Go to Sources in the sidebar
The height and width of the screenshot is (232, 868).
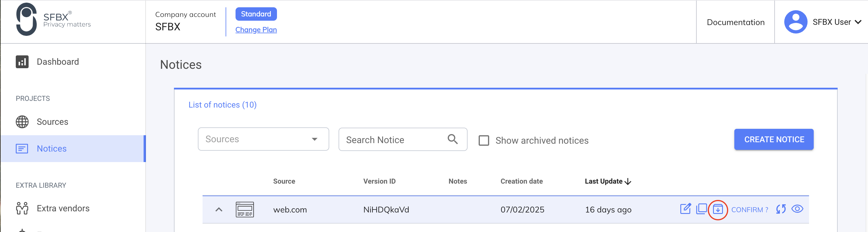52,122
